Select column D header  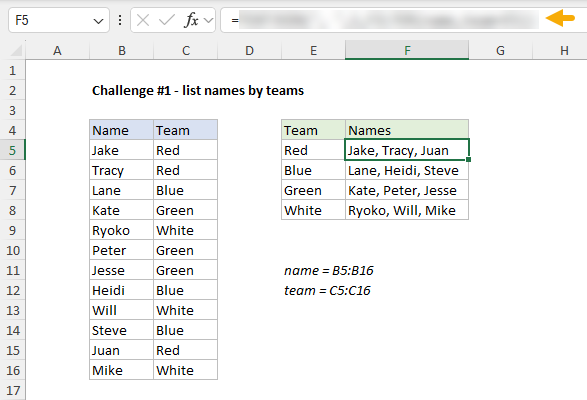pos(249,50)
